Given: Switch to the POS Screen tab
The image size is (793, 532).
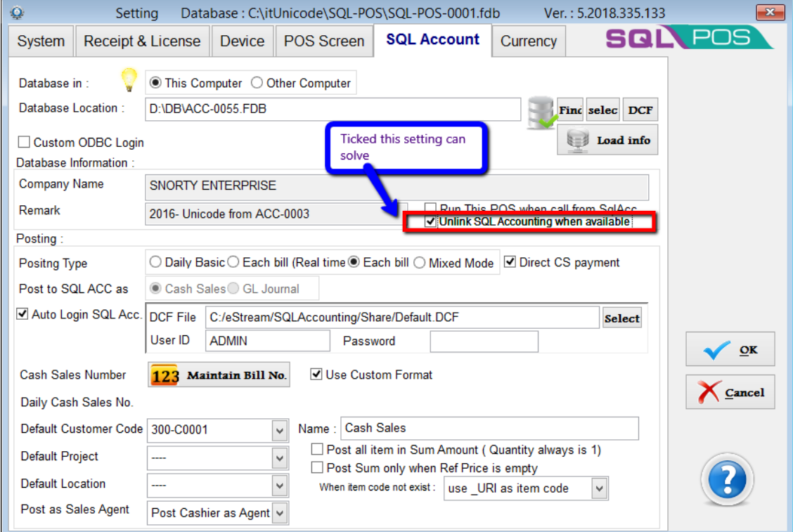Looking at the screenshot, I should (x=324, y=41).
